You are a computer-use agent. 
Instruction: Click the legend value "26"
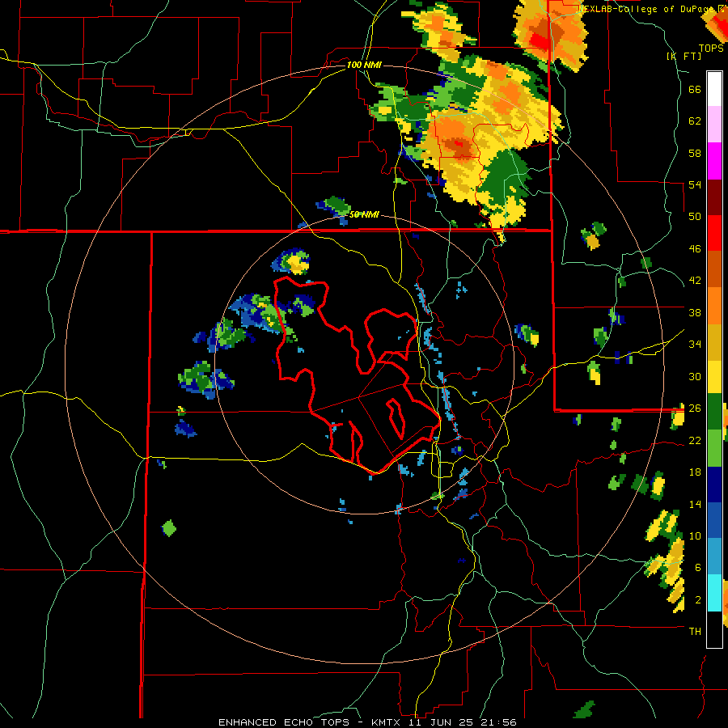tap(695, 408)
